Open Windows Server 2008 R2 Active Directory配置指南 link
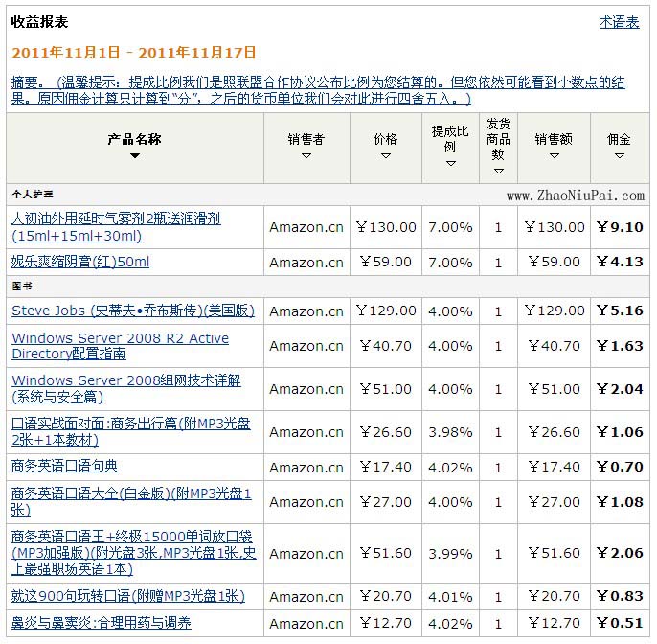The width and height of the screenshot is (657, 644). point(121,346)
